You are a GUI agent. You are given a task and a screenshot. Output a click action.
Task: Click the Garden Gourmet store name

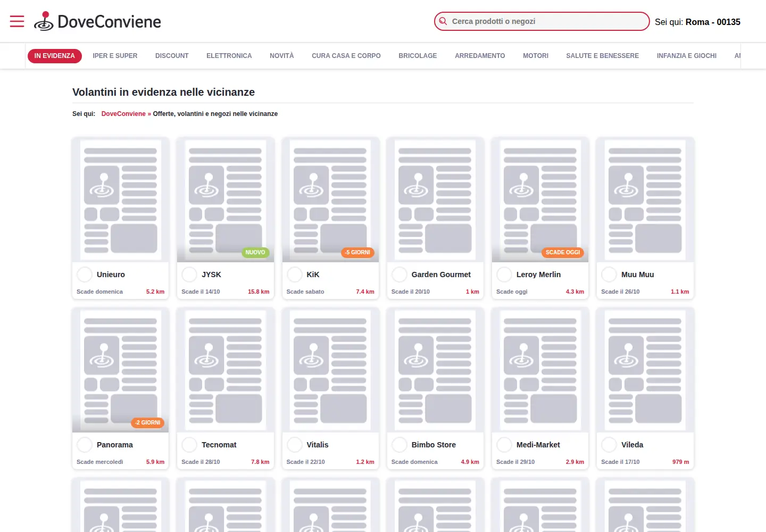coord(441,275)
